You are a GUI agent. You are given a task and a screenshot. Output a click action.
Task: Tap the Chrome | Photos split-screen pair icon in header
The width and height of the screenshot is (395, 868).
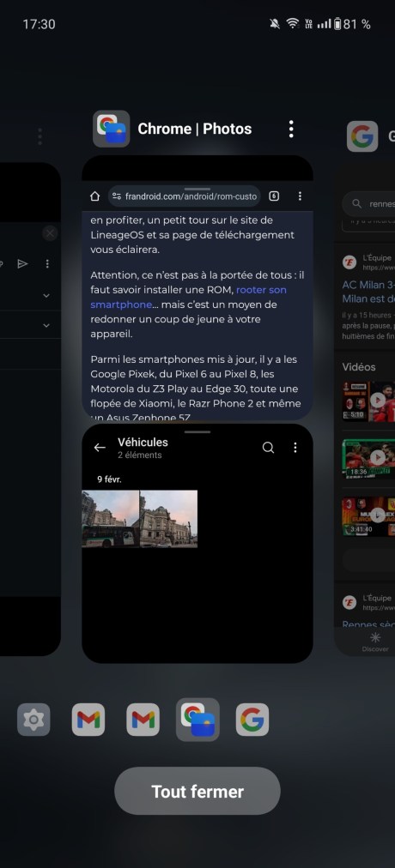112,129
